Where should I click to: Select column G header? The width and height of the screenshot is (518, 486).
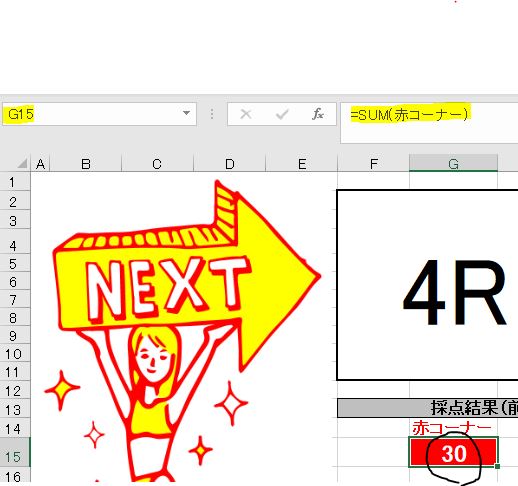point(453,164)
